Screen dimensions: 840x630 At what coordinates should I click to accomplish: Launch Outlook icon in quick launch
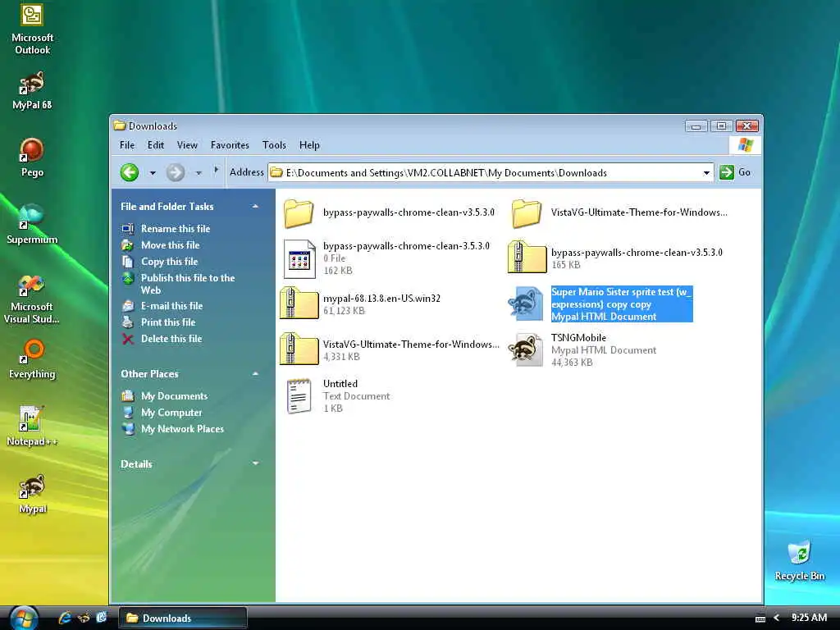(x=101, y=618)
